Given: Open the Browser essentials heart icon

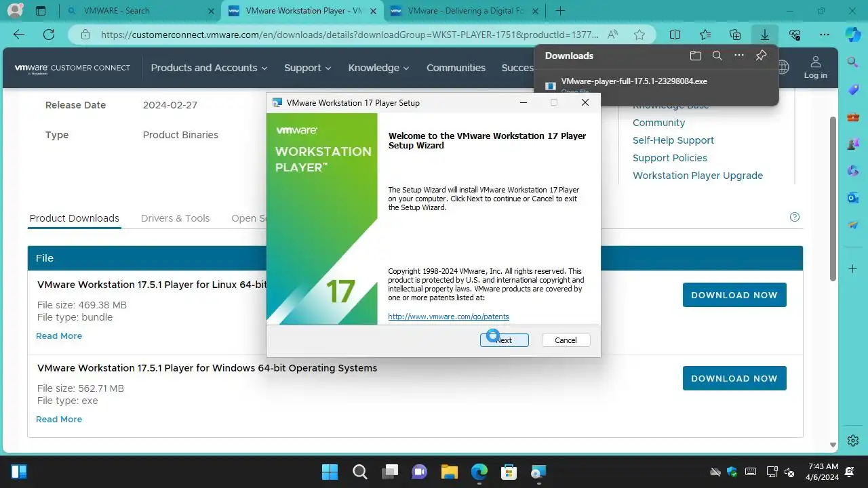Looking at the screenshot, I should tap(795, 35).
